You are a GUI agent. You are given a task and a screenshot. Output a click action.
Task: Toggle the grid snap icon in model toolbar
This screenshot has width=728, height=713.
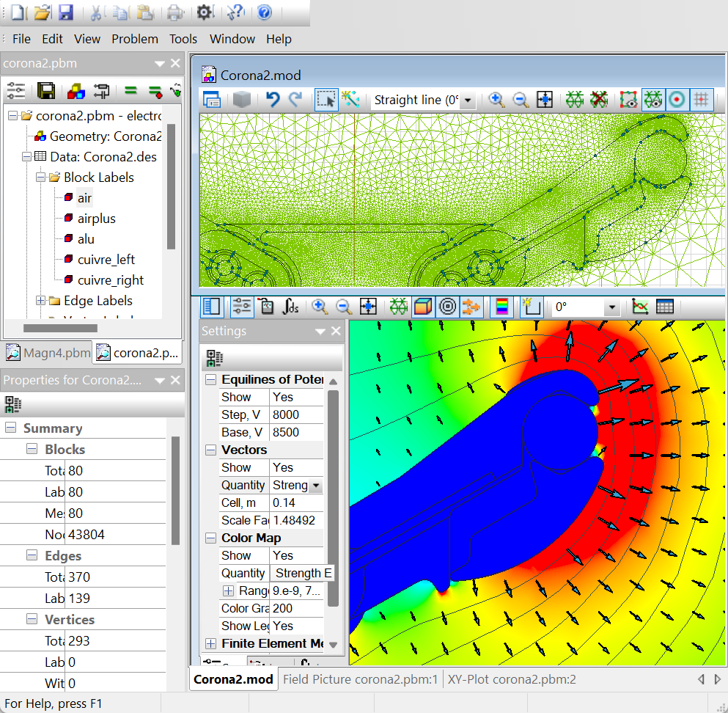pyautogui.click(x=701, y=100)
